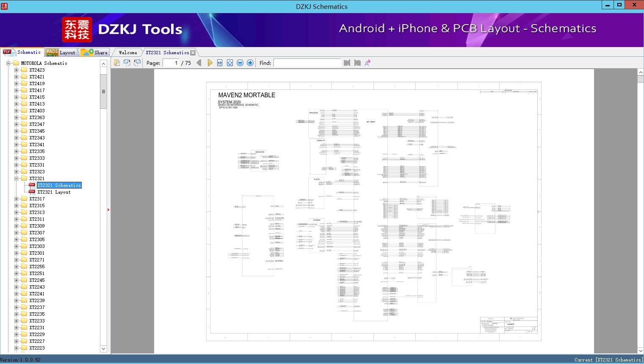Click the app icon in the title bar
Screen dimensions: 644x364
4,6
